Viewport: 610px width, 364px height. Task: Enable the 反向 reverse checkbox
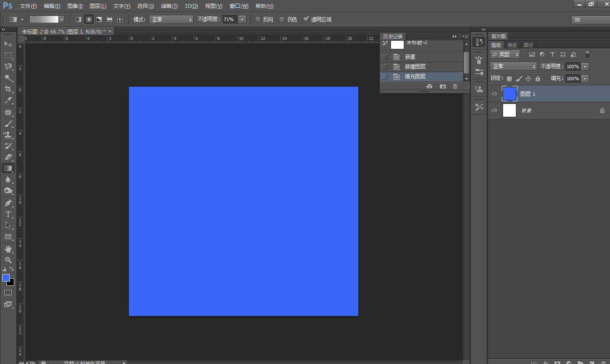[x=258, y=19]
